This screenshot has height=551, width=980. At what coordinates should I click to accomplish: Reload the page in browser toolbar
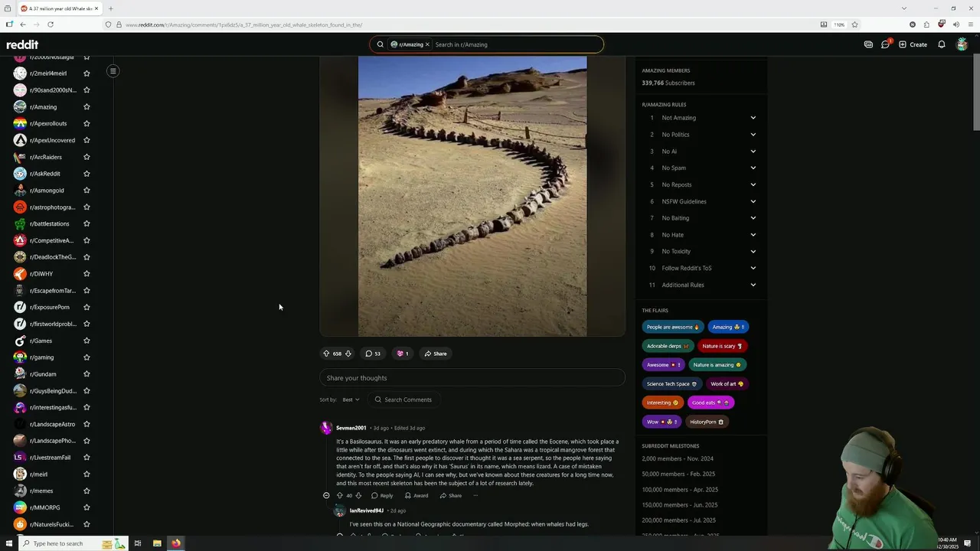[51, 24]
